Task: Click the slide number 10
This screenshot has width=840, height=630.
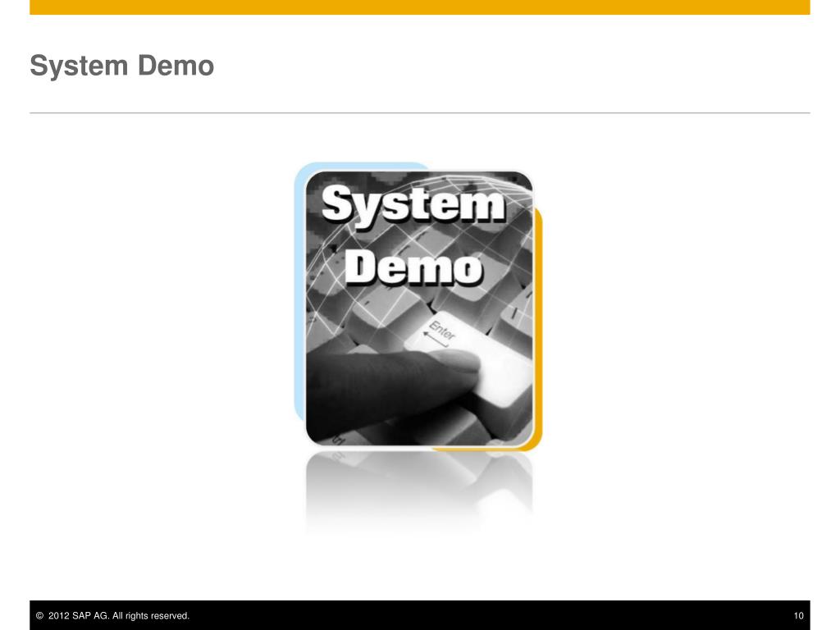Action: (x=798, y=616)
